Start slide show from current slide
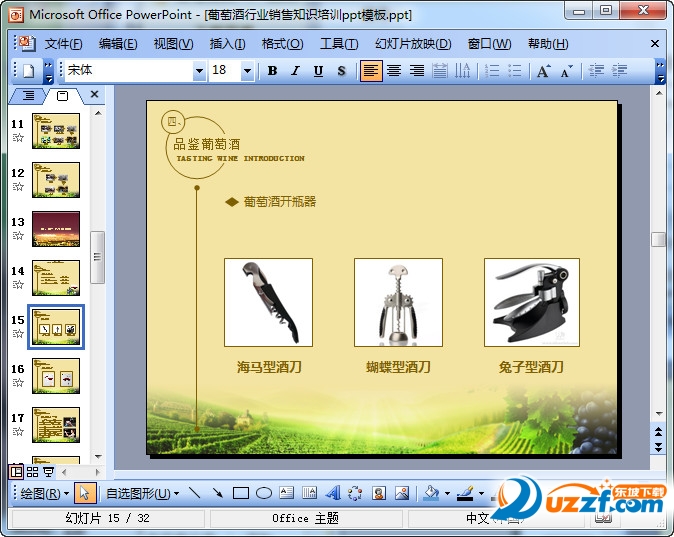The height and width of the screenshot is (537, 674). pos(49,472)
